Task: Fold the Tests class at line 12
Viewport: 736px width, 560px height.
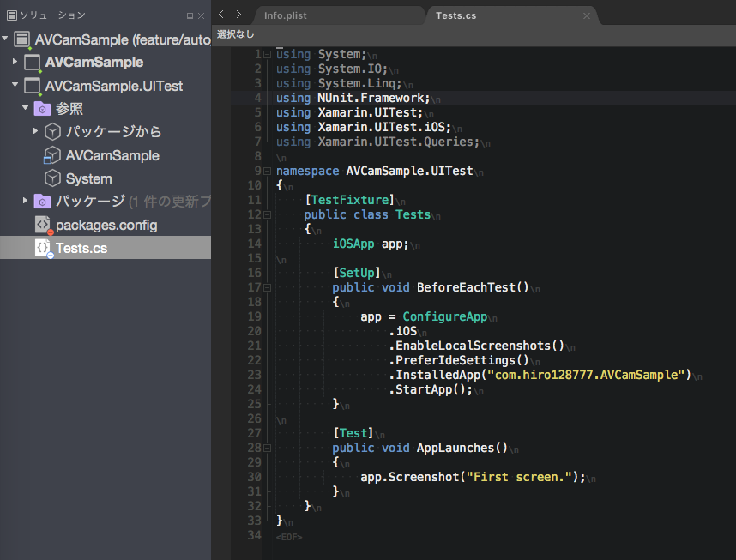Action: [267, 215]
